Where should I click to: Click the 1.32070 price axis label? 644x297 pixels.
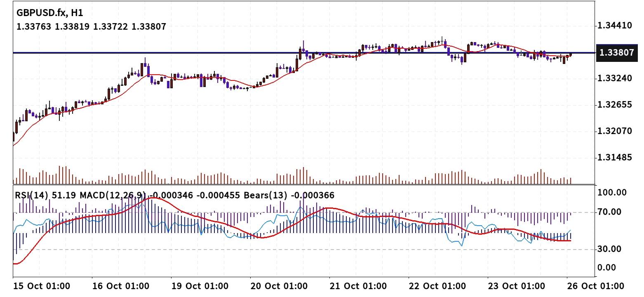615,131
